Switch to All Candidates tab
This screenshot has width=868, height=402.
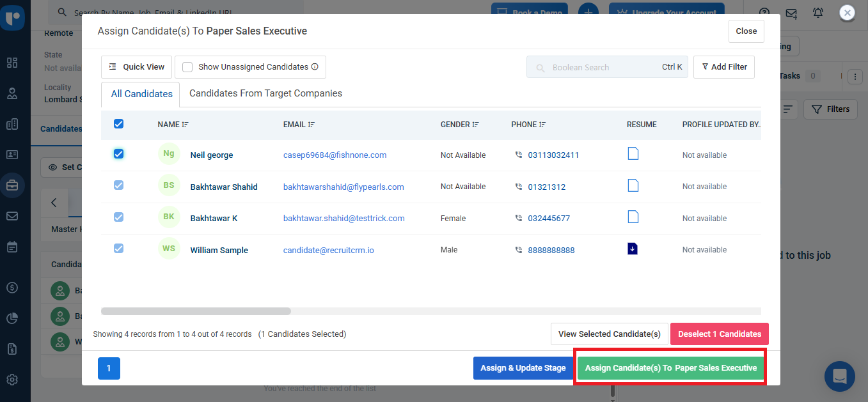pos(141,94)
